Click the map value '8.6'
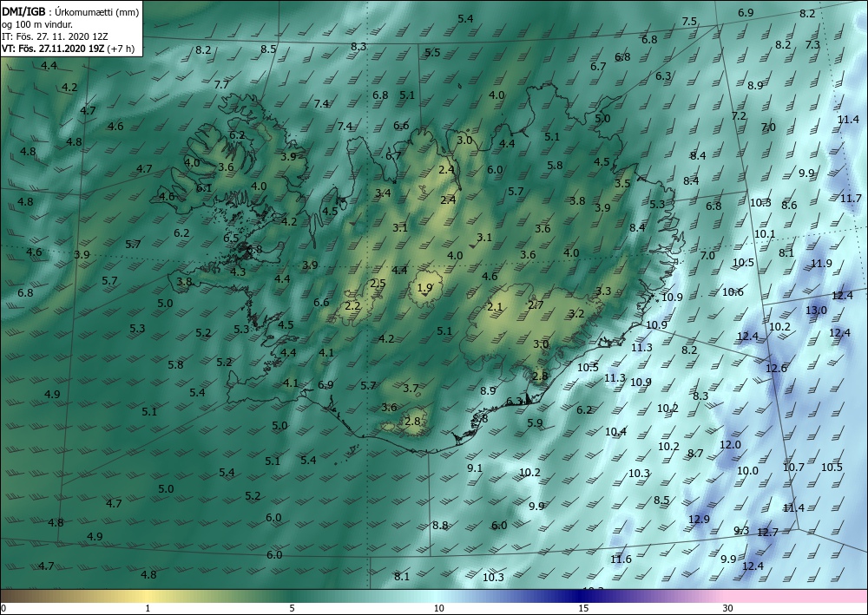The width and height of the screenshot is (868, 615). pos(789,206)
